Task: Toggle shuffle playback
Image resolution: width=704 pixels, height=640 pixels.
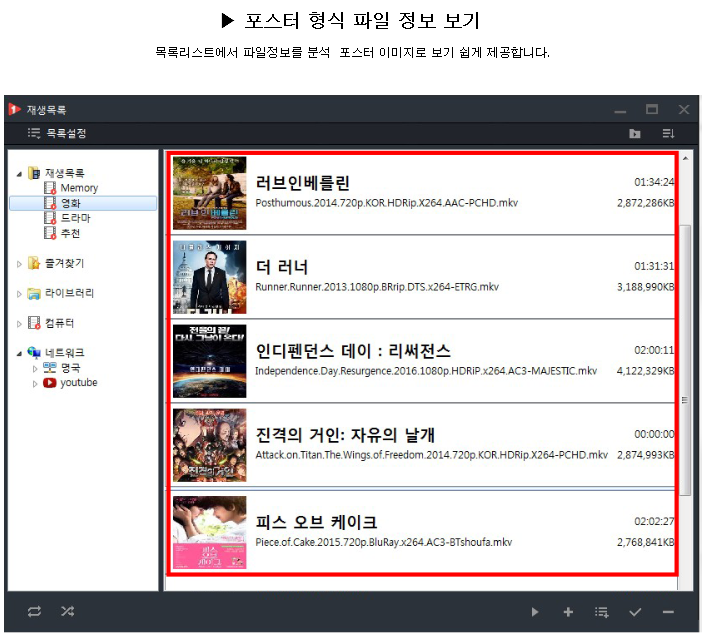Action: click(68, 611)
